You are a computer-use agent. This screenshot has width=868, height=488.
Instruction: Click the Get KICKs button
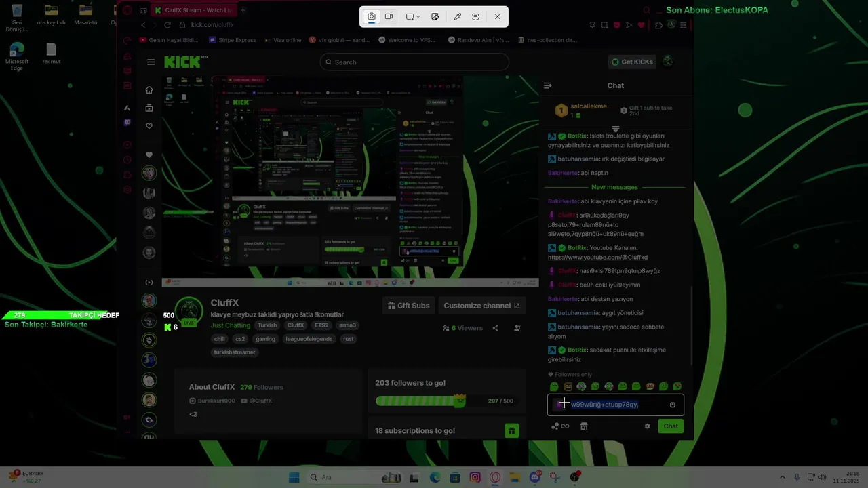[x=632, y=62]
